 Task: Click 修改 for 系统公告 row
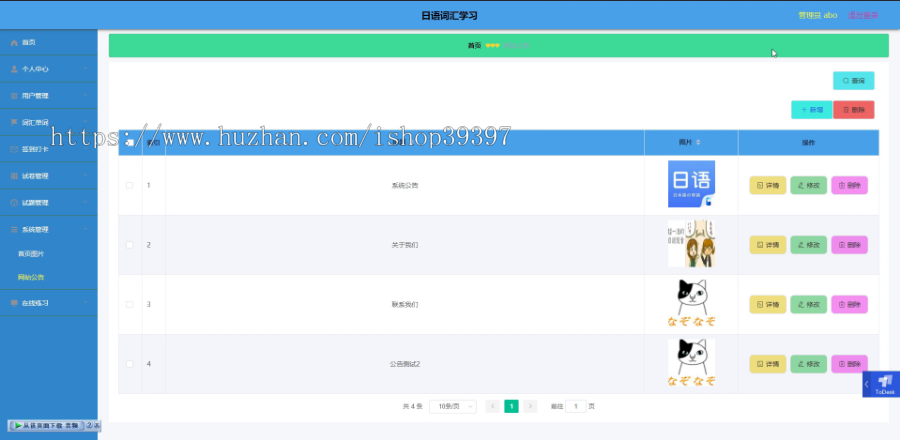point(808,185)
